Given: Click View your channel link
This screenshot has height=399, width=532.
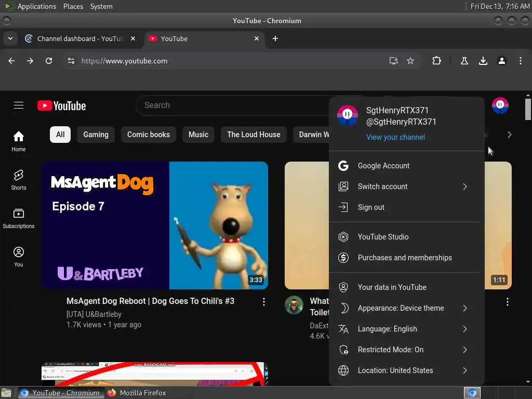Looking at the screenshot, I should (x=395, y=137).
